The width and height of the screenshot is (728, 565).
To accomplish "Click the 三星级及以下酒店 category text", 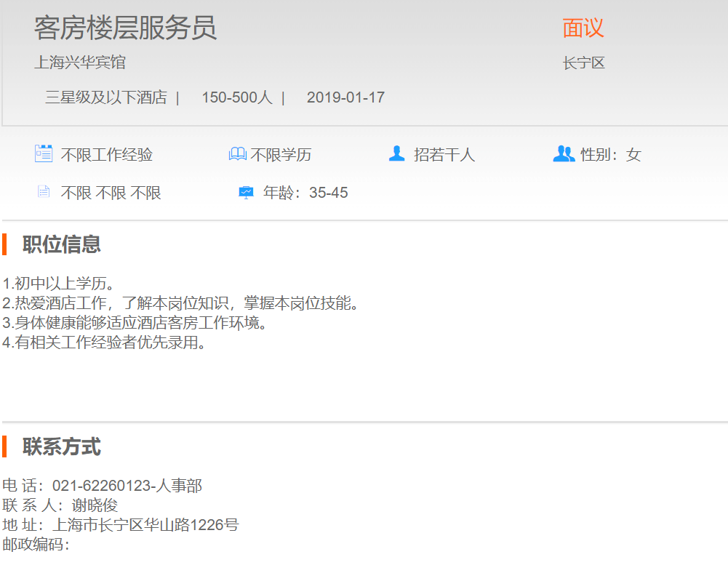I will click(x=106, y=97).
